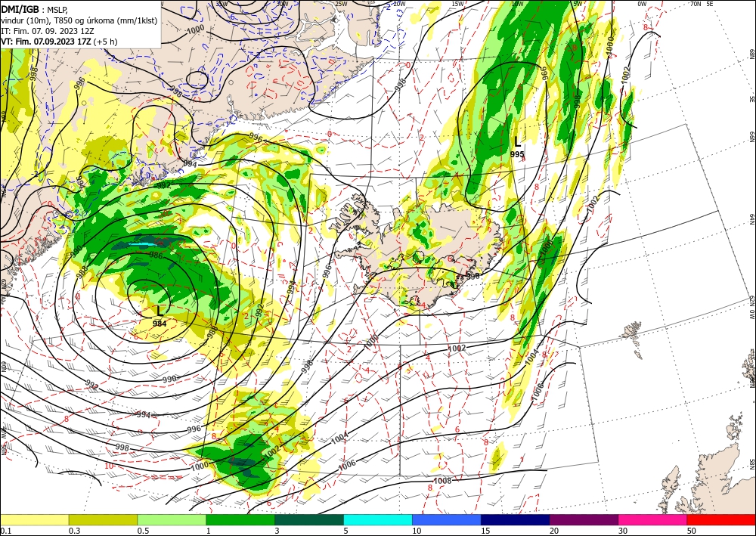This screenshot has width=756, height=536.
Task: Click the legend value '20'
Action: [x=554, y=531]
